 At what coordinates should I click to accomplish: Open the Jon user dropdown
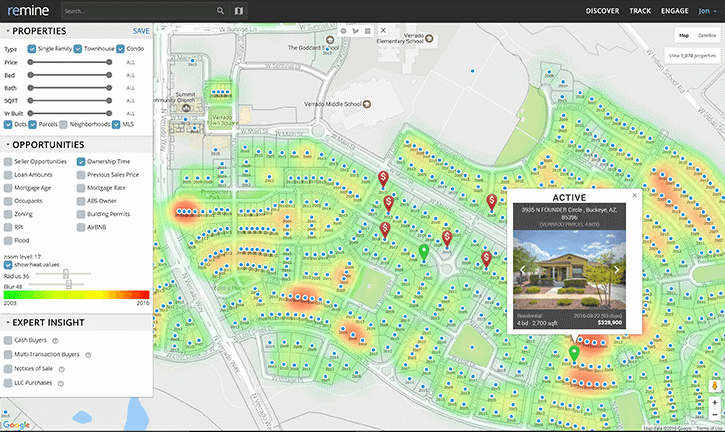click(x=707, y=11)
